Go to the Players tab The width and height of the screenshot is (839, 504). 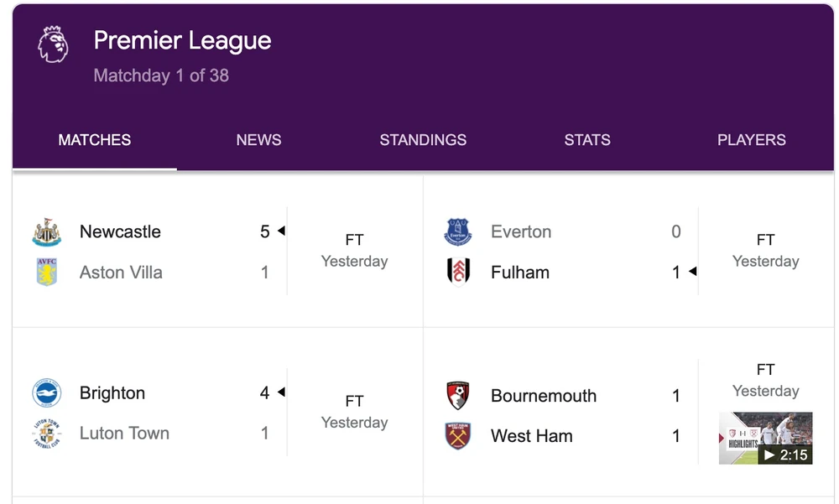pos(752,140)
